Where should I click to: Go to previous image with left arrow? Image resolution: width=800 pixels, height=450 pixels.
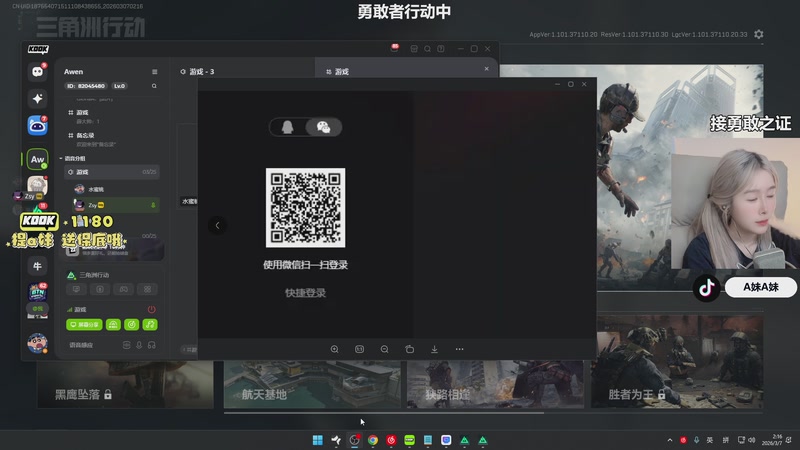217,225
